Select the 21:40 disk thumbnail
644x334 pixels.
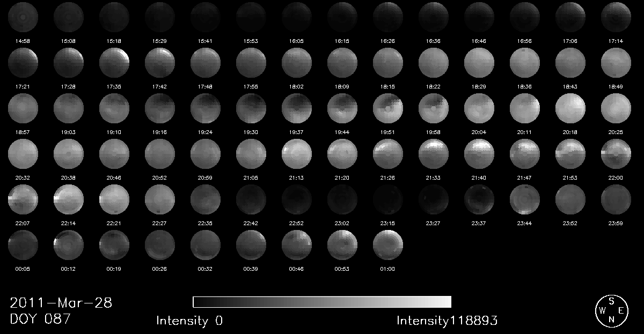coord(479,153)
